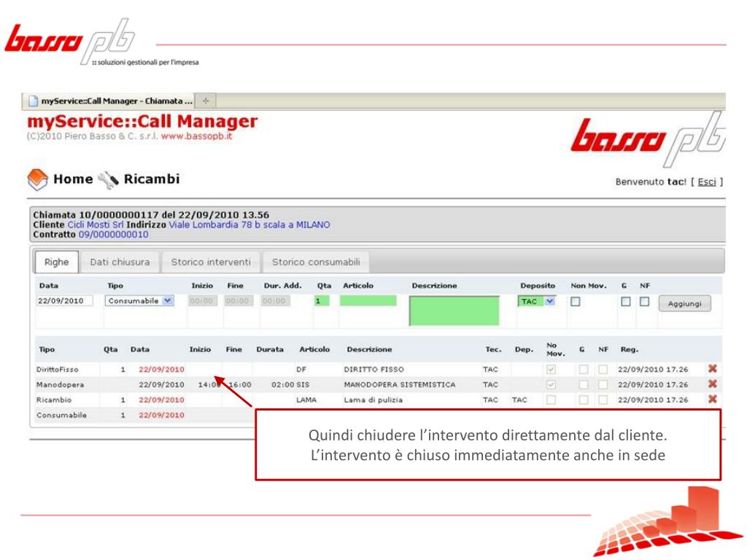The width and height of the screenshot is (747, 560).
Task: Click the Consumabile row date 22/09/2010
Action: (161, 415)
